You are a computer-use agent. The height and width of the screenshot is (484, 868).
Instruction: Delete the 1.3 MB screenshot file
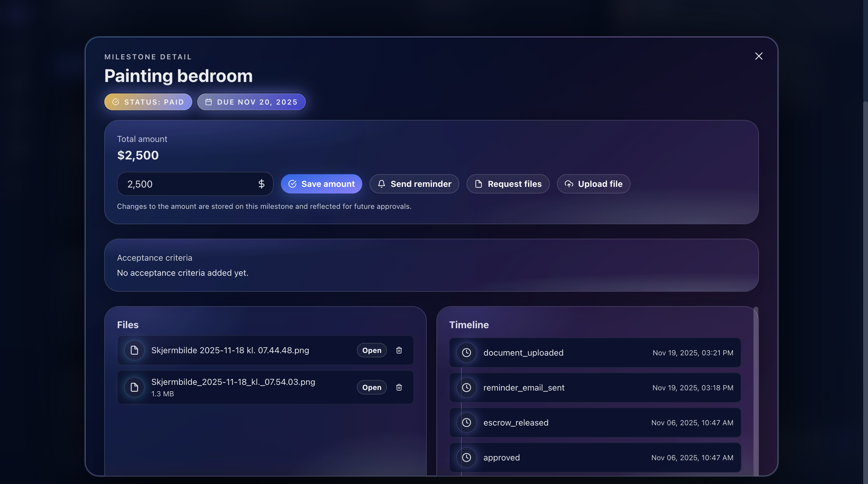[399, 387]
